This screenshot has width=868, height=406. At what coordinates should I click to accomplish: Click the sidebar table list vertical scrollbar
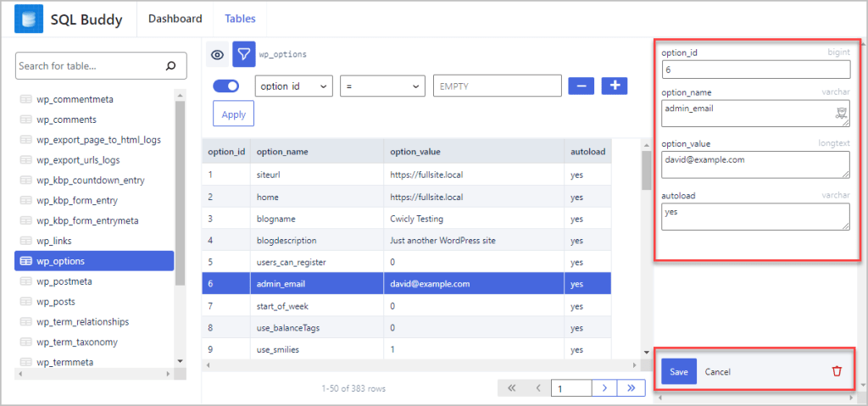pos(180,194)
